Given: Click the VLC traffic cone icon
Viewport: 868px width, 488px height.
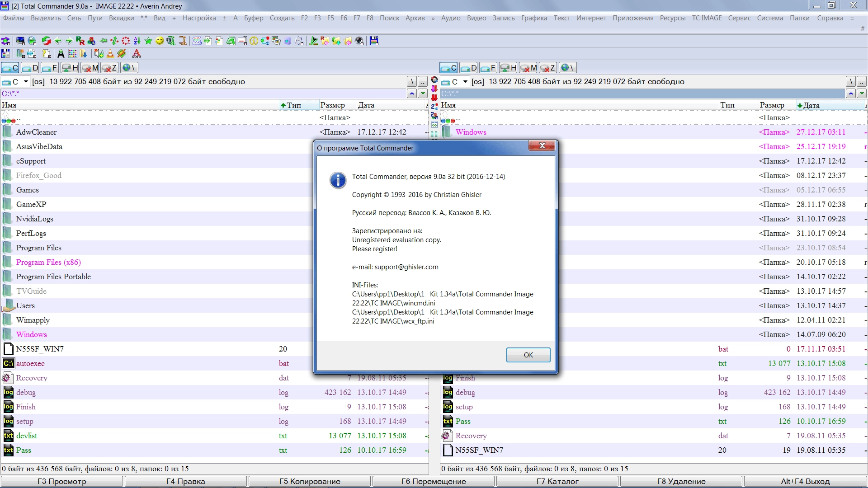Looking at the screenshot, I should tap(110, 54).
